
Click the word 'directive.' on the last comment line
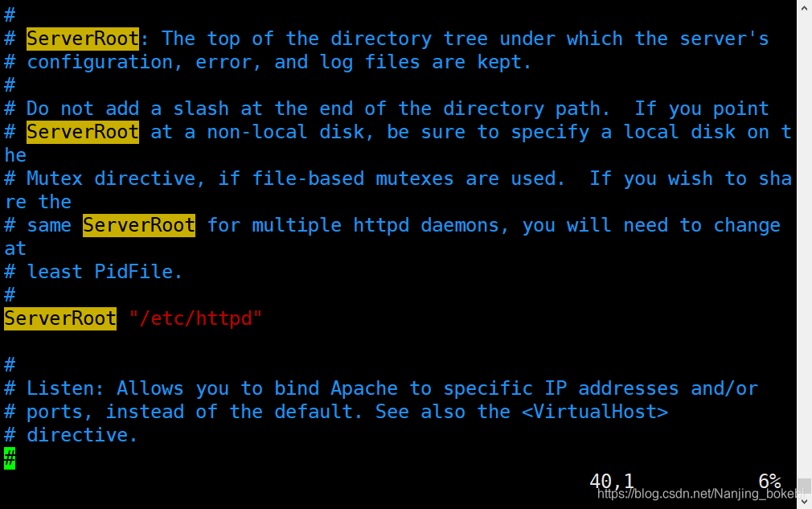pyautogui.click(x=82, y=435)
